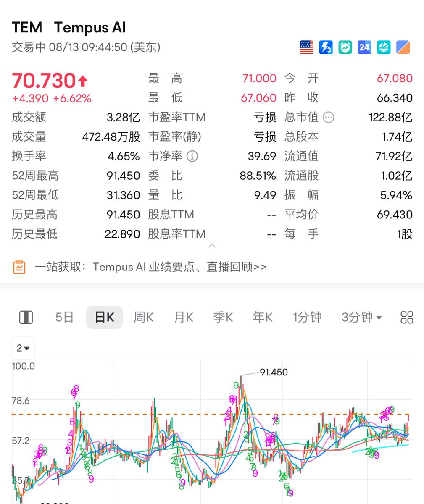
Task: Open the 3分钟 interval dropdown
Action: [362, 317]
